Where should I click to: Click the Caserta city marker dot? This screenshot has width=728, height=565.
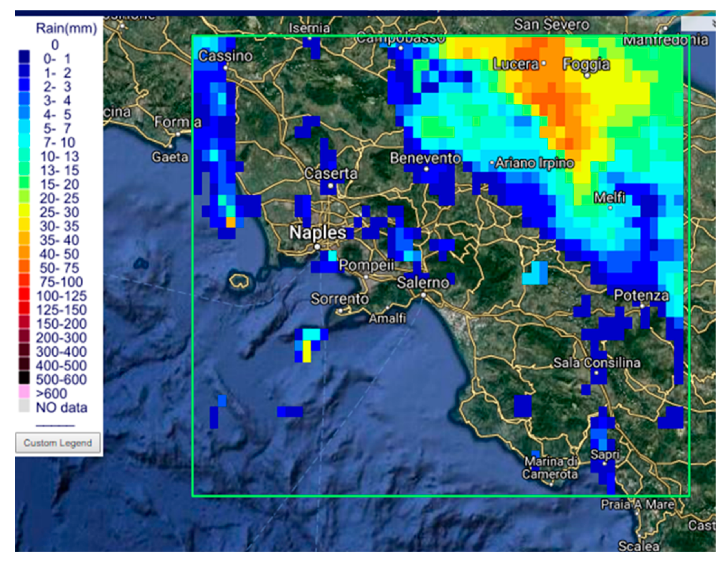[x=330, y=186]
